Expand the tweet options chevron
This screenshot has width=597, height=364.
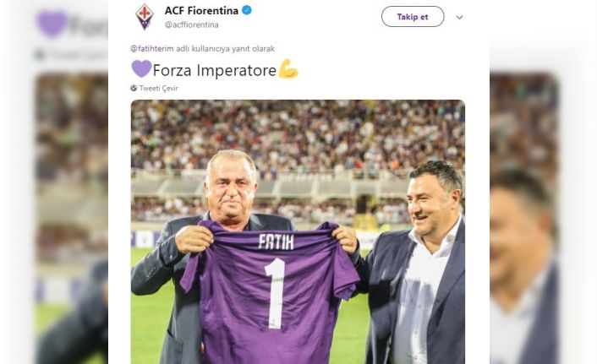pyautogui.click(x=459, y=17)
